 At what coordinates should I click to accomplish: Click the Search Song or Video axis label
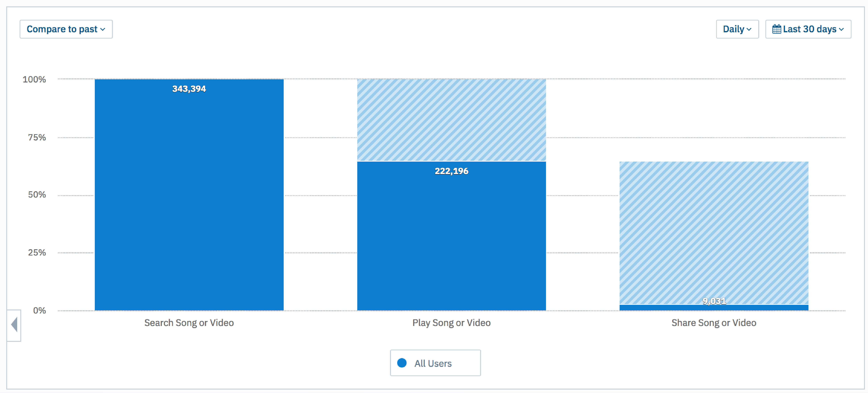point(189,323)
